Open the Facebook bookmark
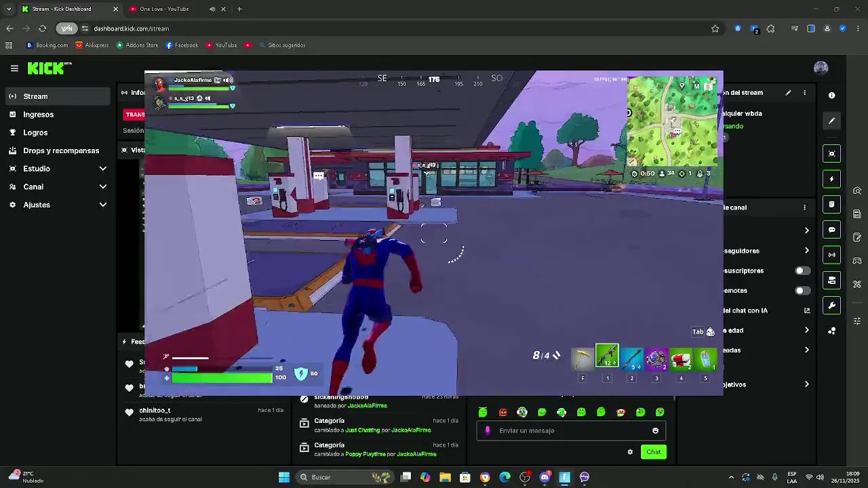868x488 pixels. (x=182, y=45)
